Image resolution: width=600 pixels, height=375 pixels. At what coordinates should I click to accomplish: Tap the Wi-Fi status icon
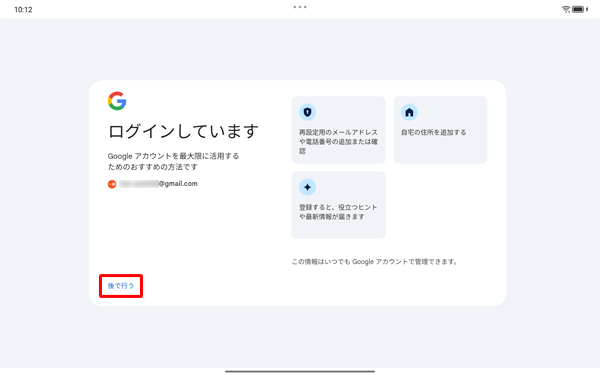[x=566, y=9]
